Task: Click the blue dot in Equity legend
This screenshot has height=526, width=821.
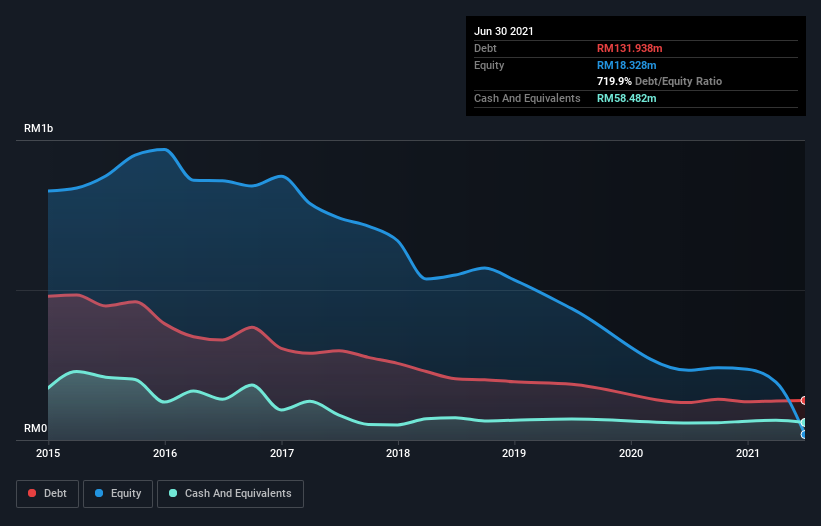Action: pyautogui.click(x=99, y=493)
